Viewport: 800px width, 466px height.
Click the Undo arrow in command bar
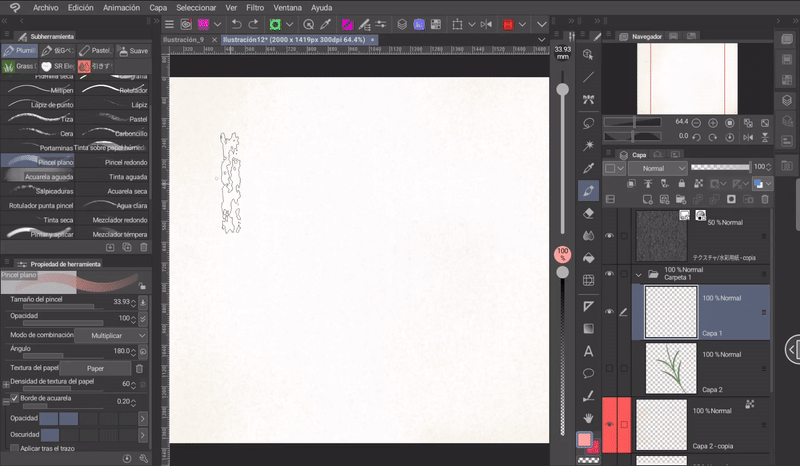[236, 24]
